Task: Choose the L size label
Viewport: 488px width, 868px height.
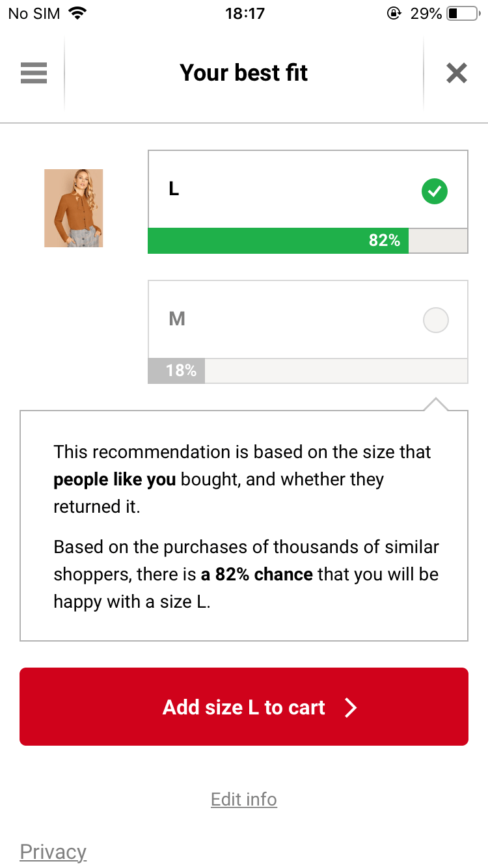Action: pyautogui.click(x=174, y=189)
